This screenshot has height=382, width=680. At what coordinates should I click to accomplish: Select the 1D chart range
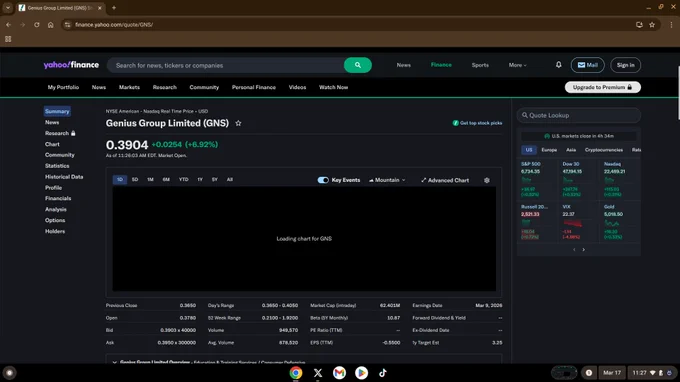[x=120, y=180]
